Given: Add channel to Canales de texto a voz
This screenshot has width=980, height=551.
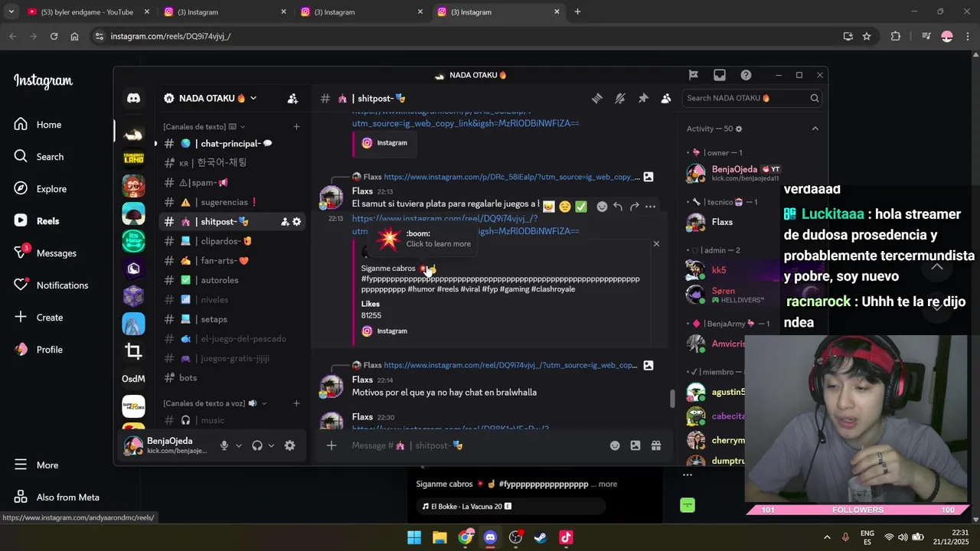Looking at the screenshot, I should (x=296, y=403).
